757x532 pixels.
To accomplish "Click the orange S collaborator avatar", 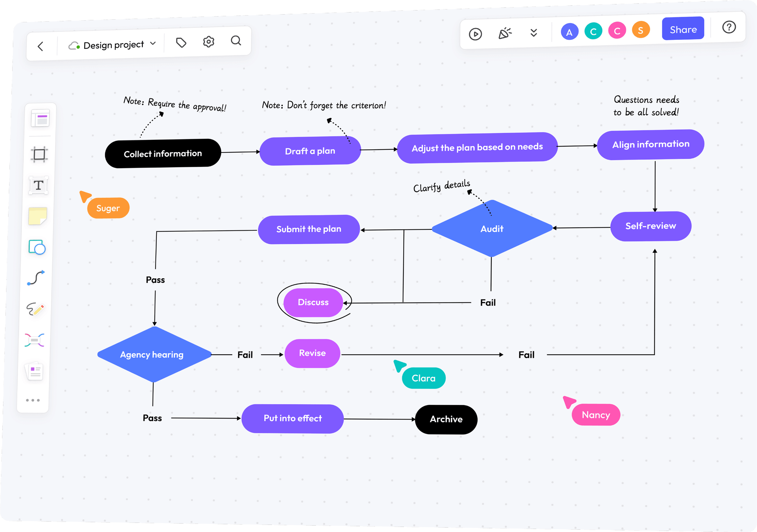I will point(641,30).
